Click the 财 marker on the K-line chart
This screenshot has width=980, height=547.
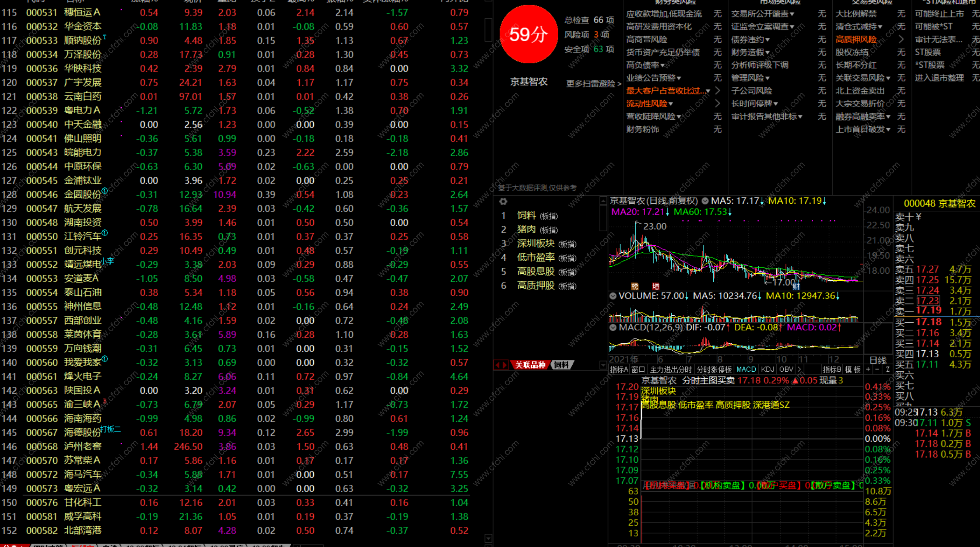[x=796, y=287]
